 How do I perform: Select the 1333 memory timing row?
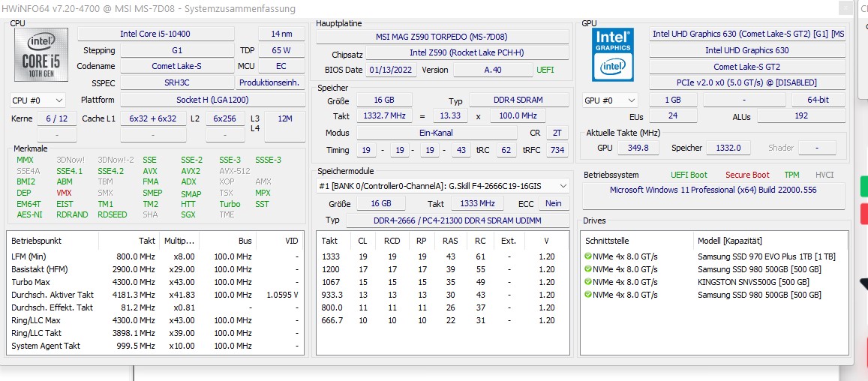point(443,256)
